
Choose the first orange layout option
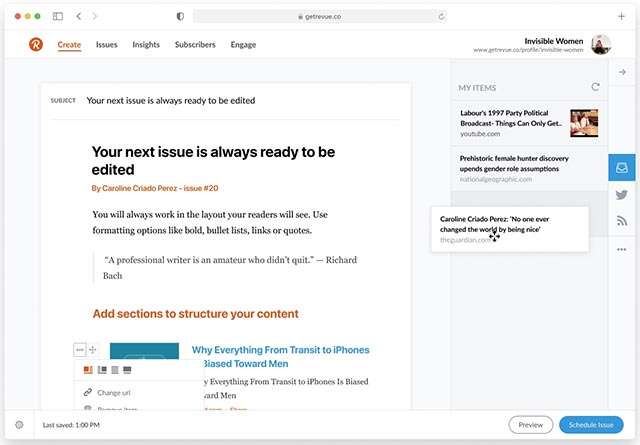coord(88,370)
